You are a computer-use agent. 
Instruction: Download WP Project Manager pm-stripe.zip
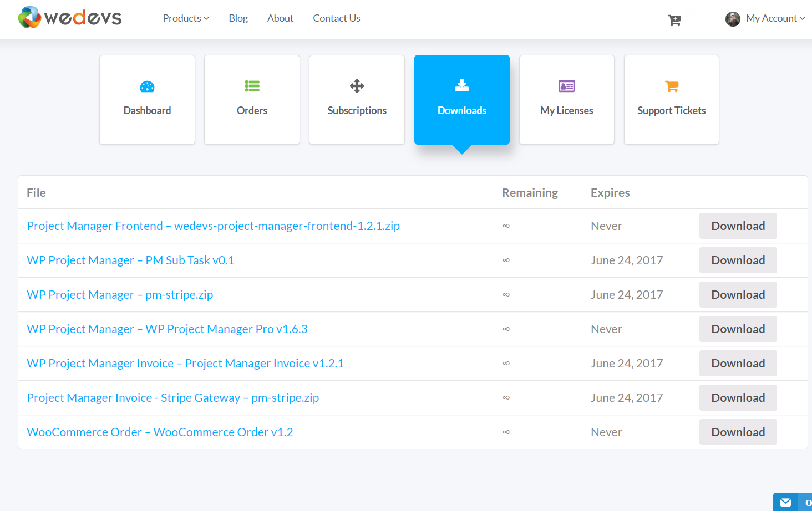click(738, 295)
